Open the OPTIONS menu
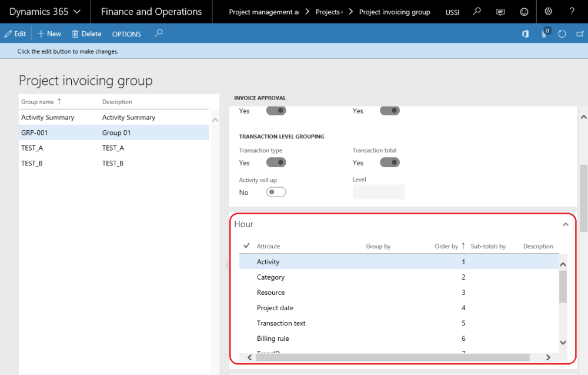 (126, 34)
